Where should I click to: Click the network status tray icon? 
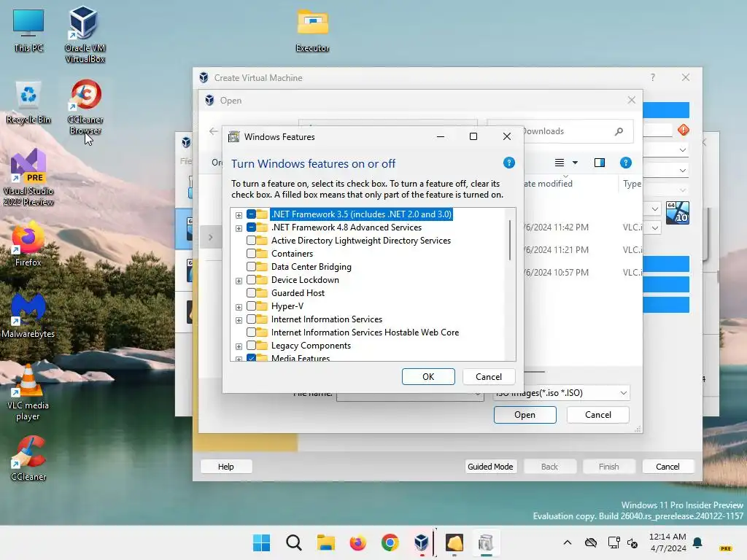tap(614, 542)
